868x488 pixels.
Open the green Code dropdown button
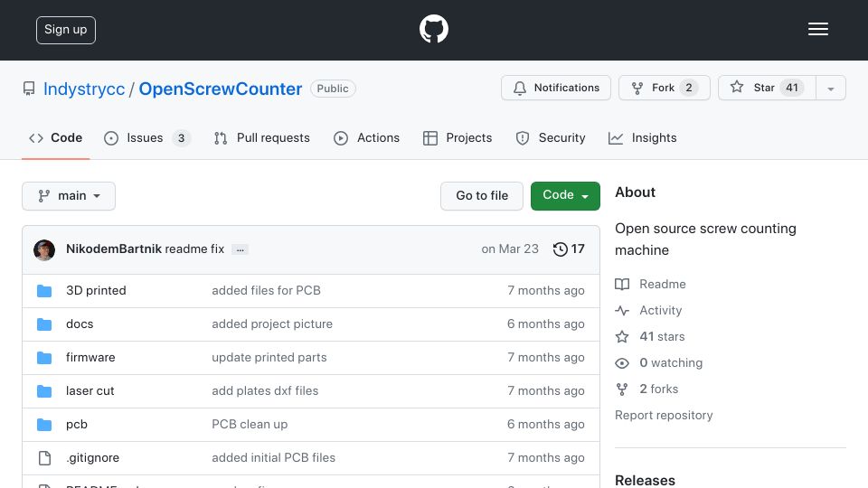(565, 196)
